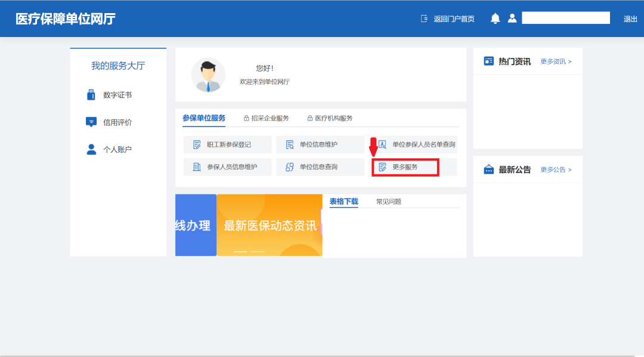The width and height of the screenshot is (644, 357).
Task: Click the 热门资讯 heading
Action: tap(515, 61)
